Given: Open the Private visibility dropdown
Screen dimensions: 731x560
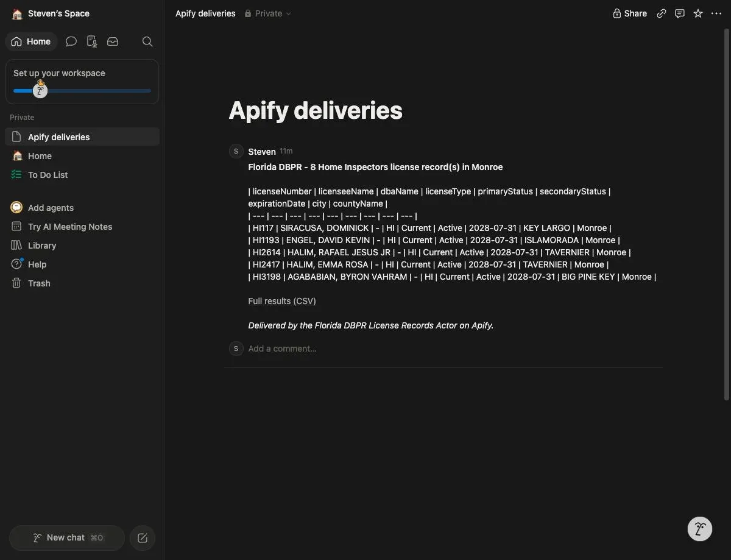Looking at the screenshot, I should click(x=268, y=13).
